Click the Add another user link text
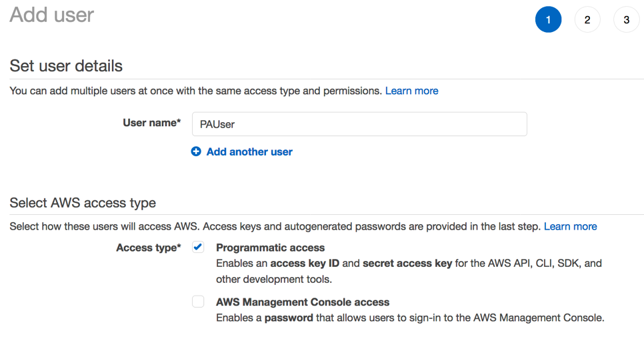 coord(249,151)
